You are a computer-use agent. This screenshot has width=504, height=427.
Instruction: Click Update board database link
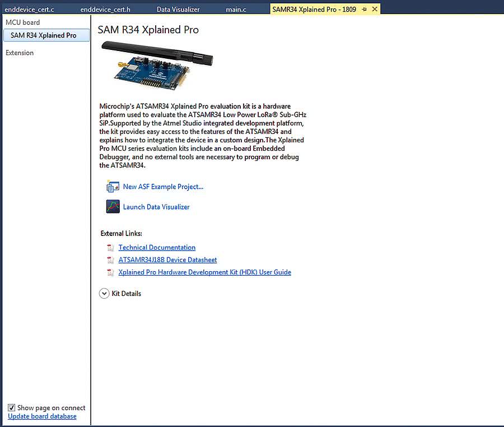(x=42, y=416)
